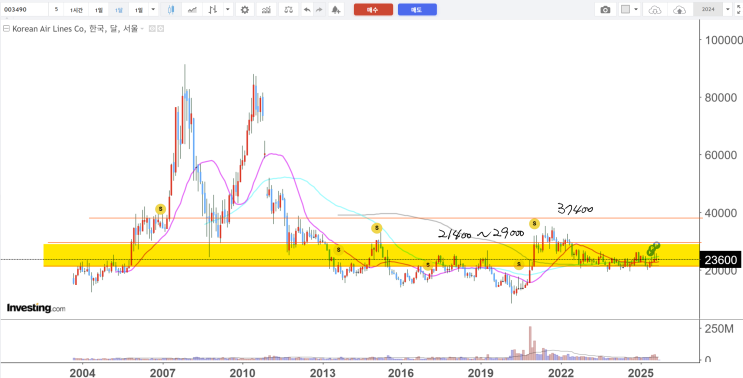Viewport: 743px width, 378px height.
Task: Redo the chart action
Action: click(x=319, y=9)
